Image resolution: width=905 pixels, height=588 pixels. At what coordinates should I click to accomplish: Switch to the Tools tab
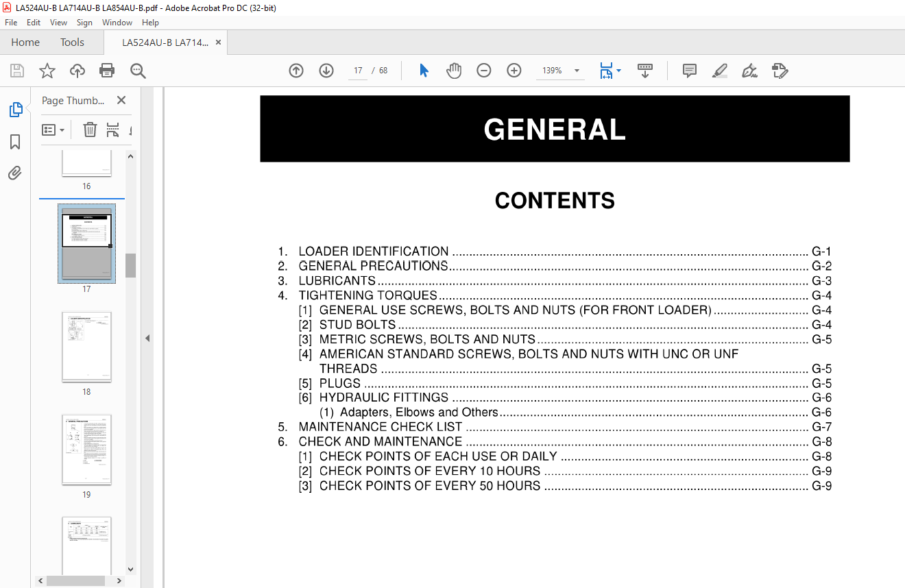(72, 42)
